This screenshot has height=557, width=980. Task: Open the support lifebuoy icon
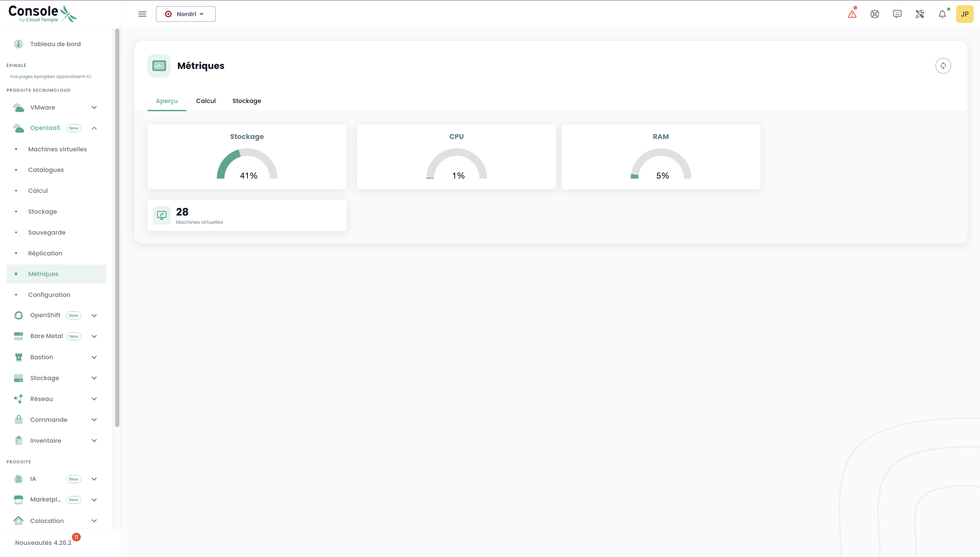click(875, 14)
